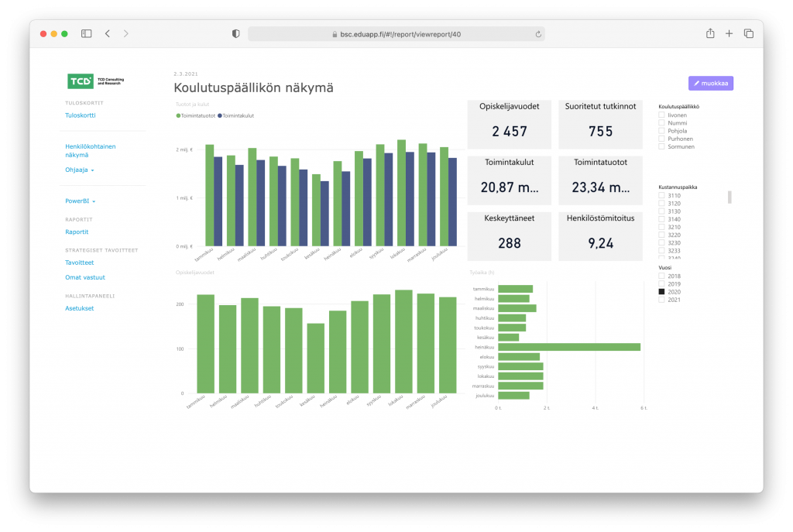Screen dimensions: 793x532
Task: Click the Kustannuspaikka list scrollbar
Action: coord(729,197)
